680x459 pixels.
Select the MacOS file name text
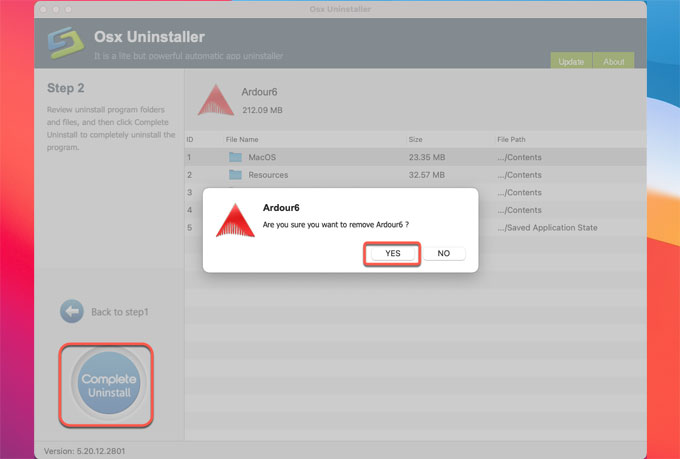262,157
